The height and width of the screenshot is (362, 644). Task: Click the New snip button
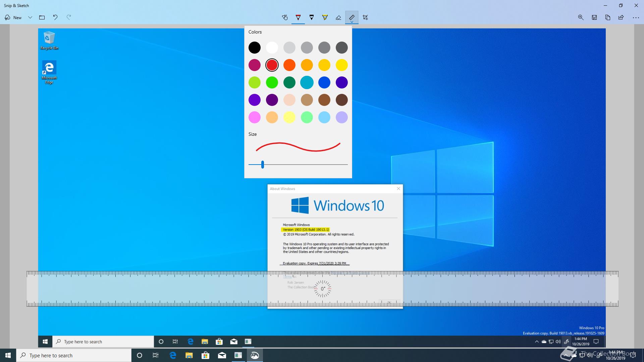point(13,17)
